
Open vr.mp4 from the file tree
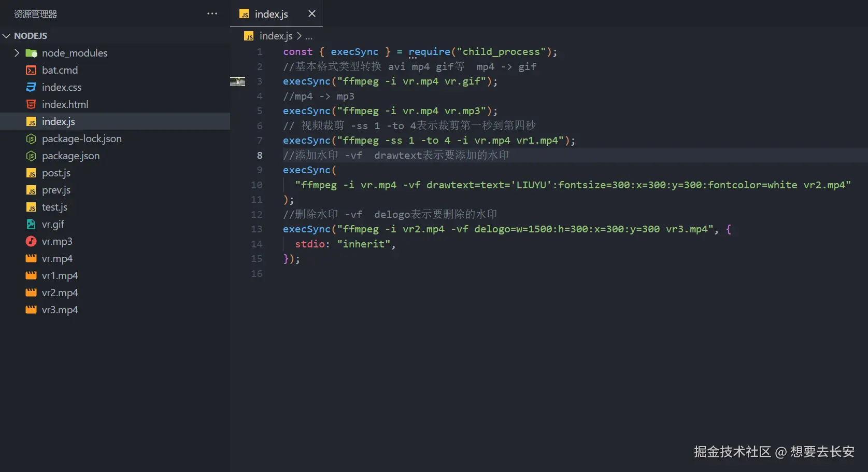pos(57,258)
